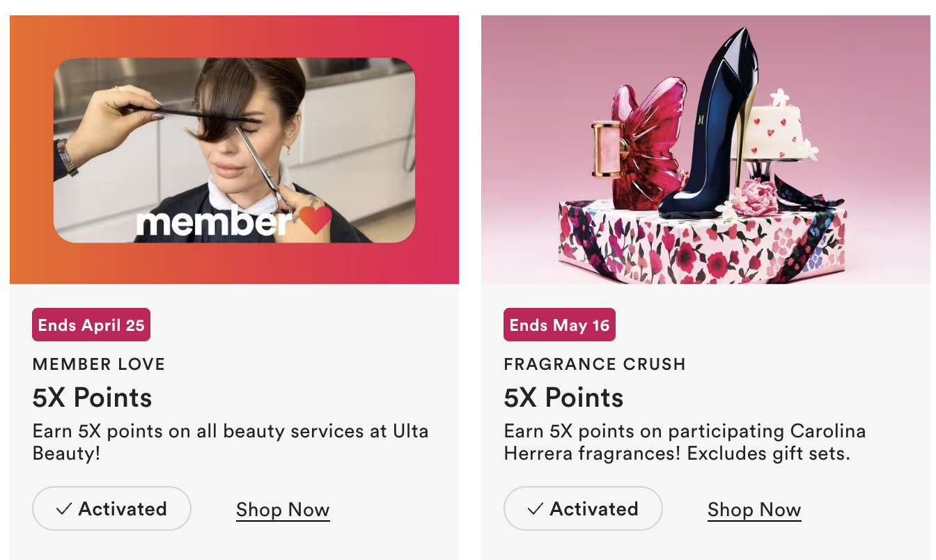Click the white "member" logo text

coord(213,222)
